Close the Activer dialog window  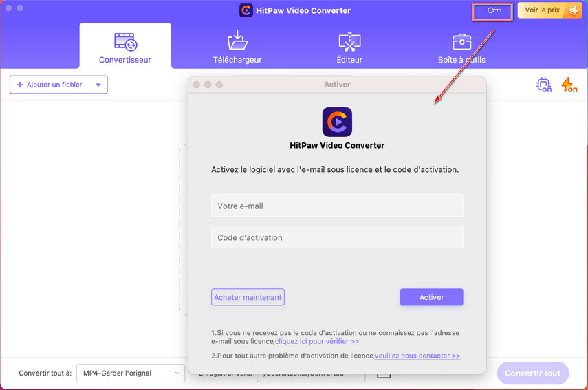pos(196,85)
